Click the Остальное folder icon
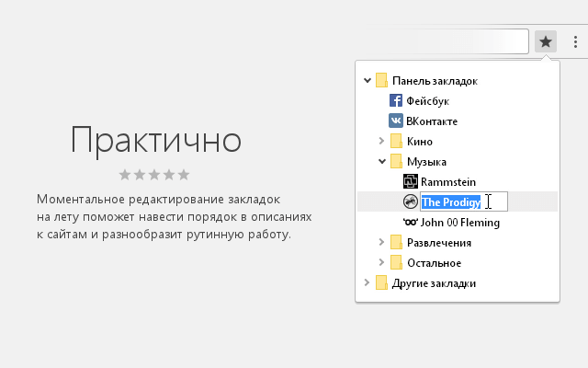The image size is (588, 368). (x=396, y=262)
